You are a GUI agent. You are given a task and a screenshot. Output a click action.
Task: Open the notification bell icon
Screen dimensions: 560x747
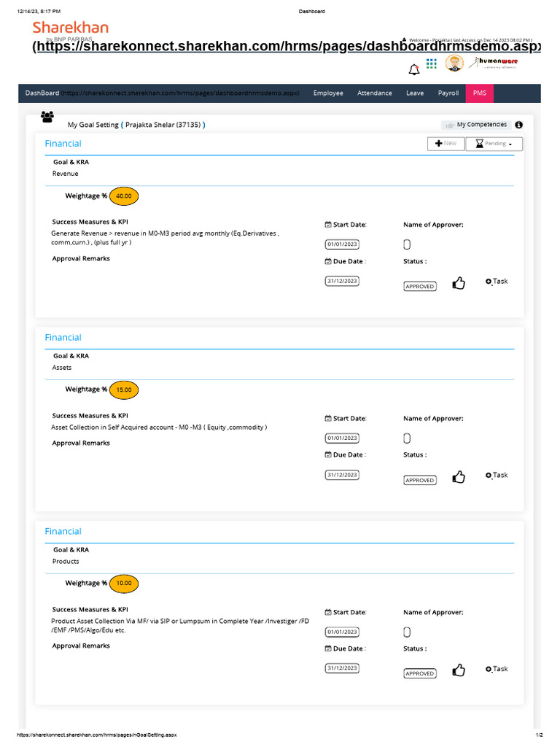[414, 69]
